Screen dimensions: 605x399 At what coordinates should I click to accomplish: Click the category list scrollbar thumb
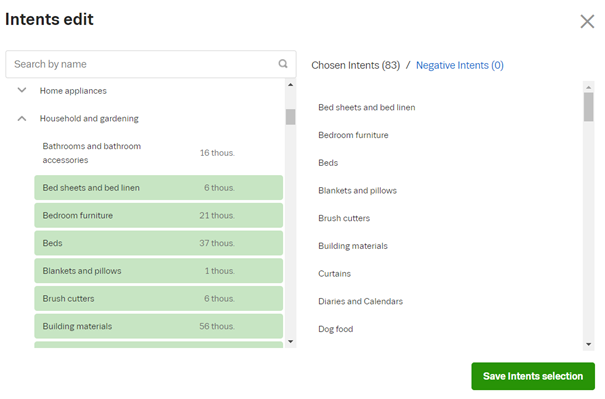coord(291,117)
